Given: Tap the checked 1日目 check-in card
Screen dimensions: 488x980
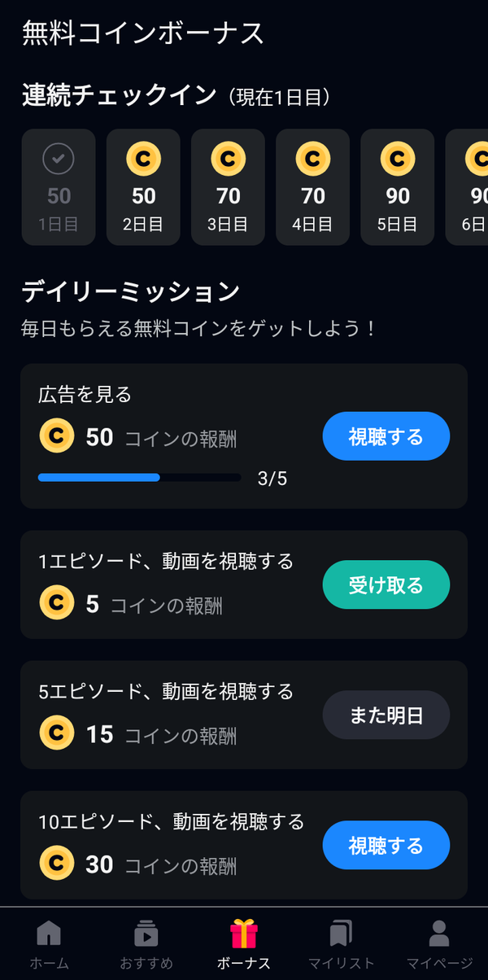Looking at the screenshot, I should [x=59, y=187].
